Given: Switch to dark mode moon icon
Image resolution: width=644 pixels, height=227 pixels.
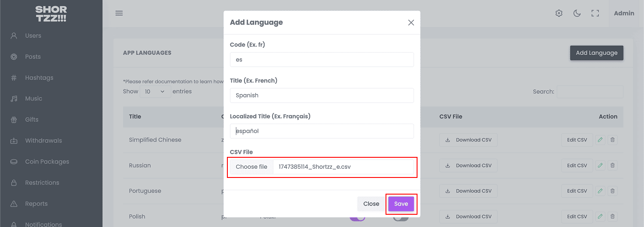Looking at the screenshot, I should pos(577,13).
